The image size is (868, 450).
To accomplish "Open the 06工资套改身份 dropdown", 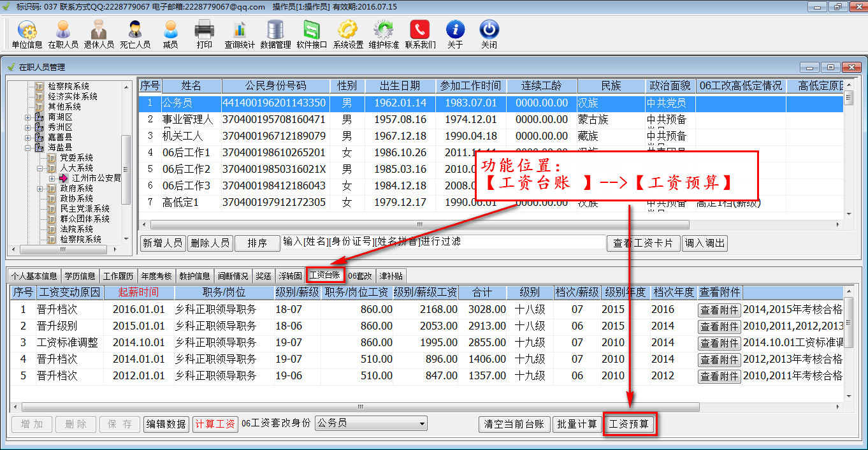I will (x=422, y=424).
